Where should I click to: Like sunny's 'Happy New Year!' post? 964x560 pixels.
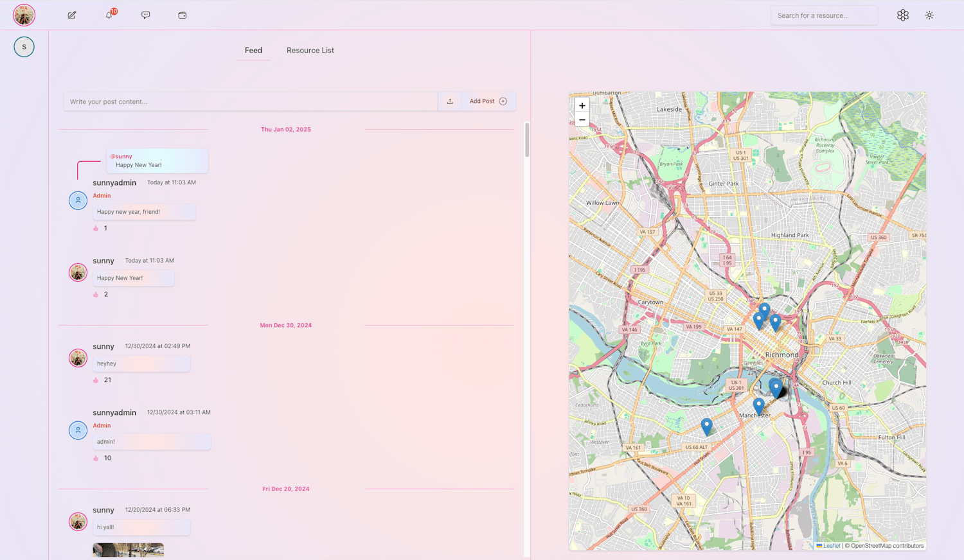(x=96, y=294)
